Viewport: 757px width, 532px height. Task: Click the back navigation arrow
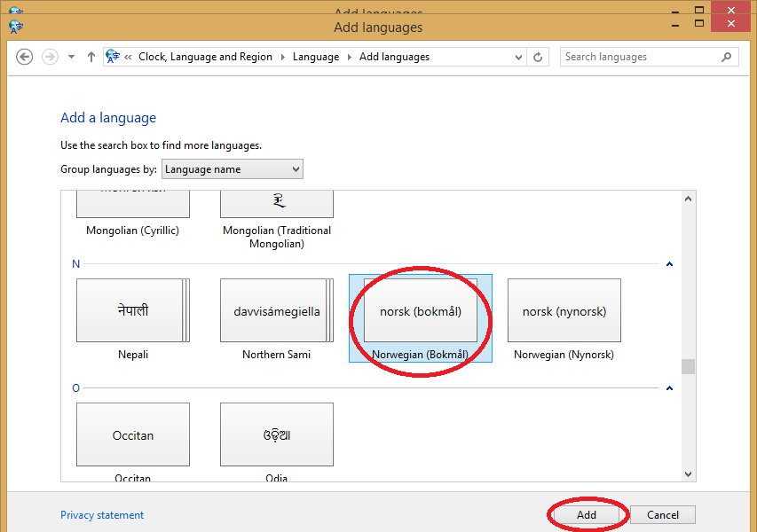point(24,56)
